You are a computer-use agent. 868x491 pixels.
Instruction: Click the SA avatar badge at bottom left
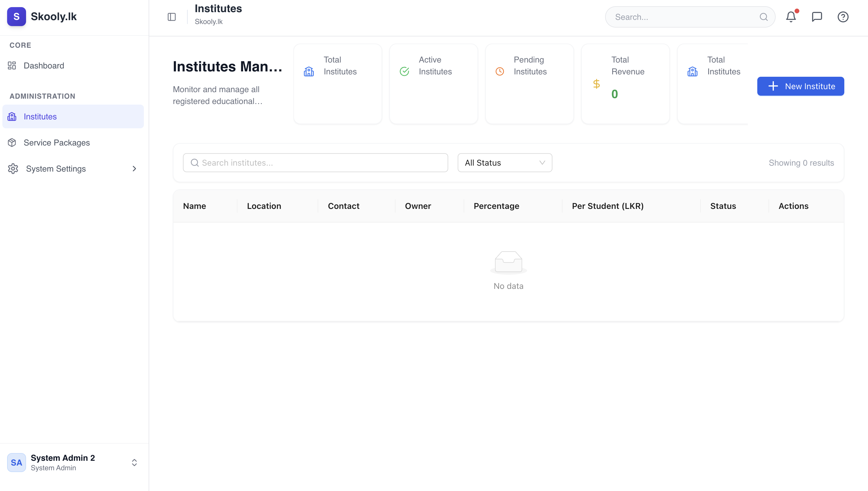[x=17, y=462]
